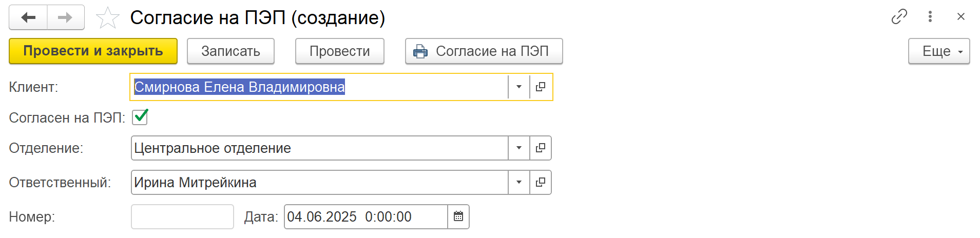
Task: Open client record with Клиент open icon
Action: 541,87
